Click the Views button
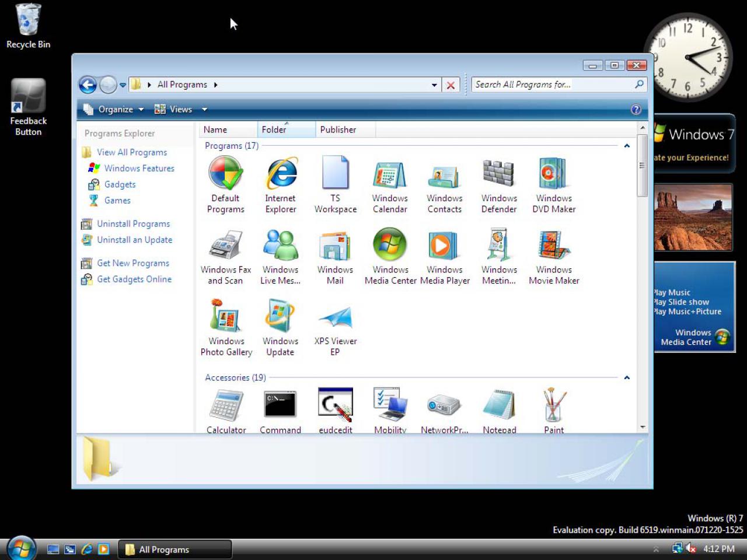The height and width of the screenshot is (560, 747). pyautogui.click(x=173, y=109)
